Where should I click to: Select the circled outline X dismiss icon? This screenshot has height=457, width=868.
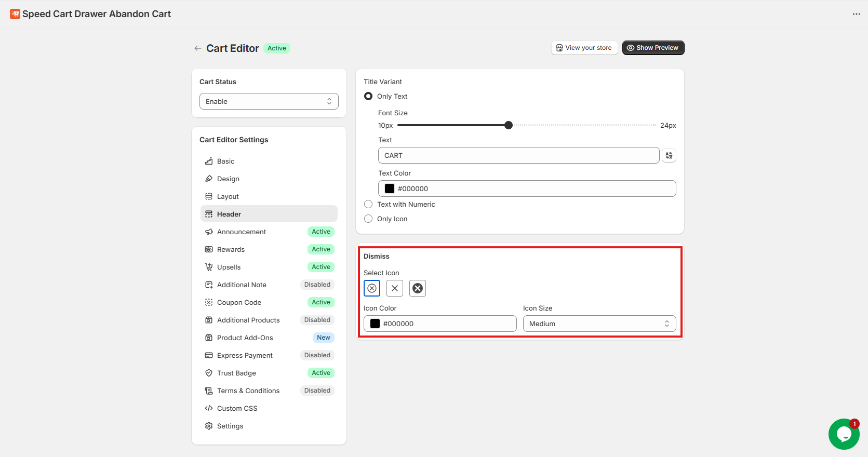[372, 288]
